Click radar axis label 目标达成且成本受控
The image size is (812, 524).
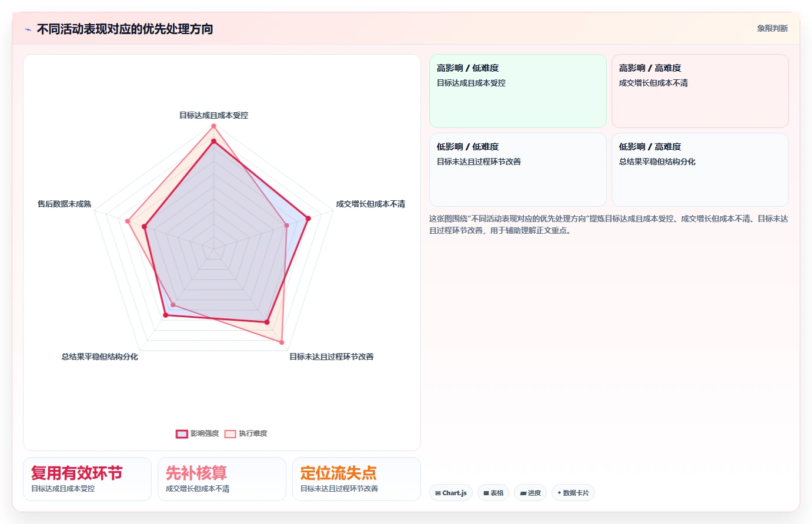pyautogui.click(x=213, y=115)
